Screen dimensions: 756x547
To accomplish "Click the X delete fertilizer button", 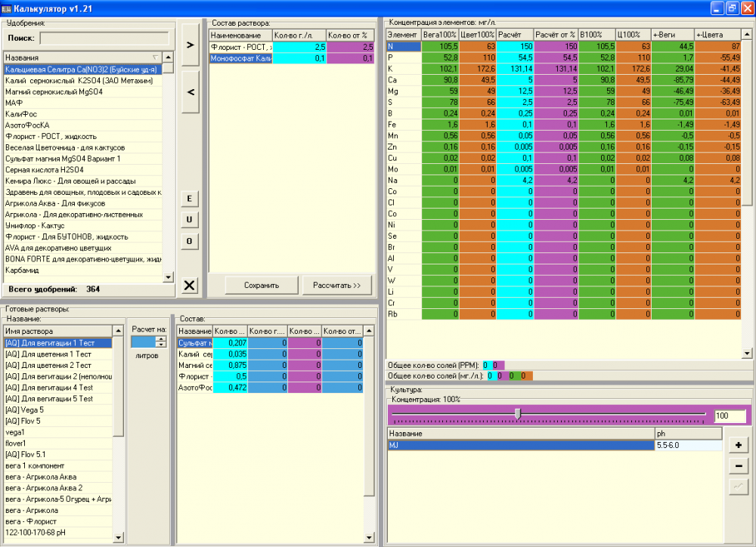I will 190,286.
